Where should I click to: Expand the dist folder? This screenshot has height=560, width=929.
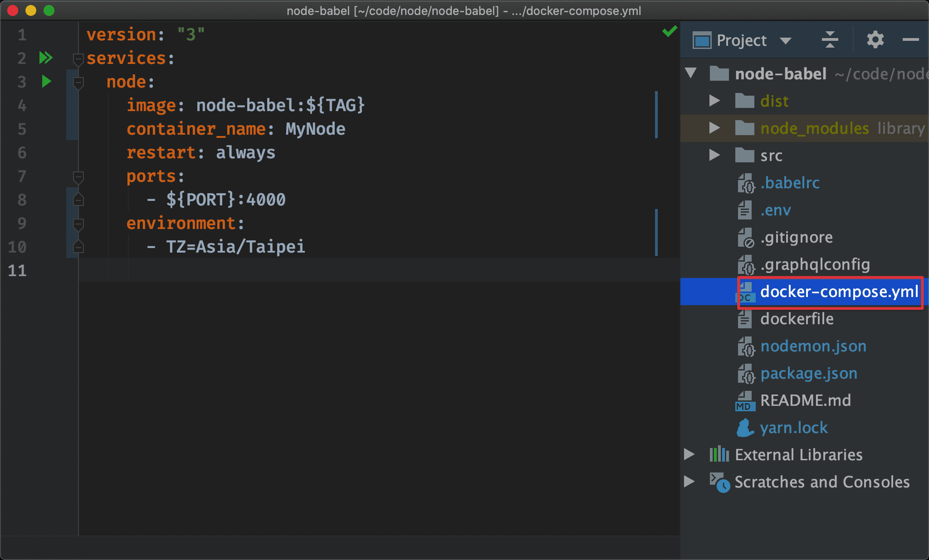tap(714, 101)
